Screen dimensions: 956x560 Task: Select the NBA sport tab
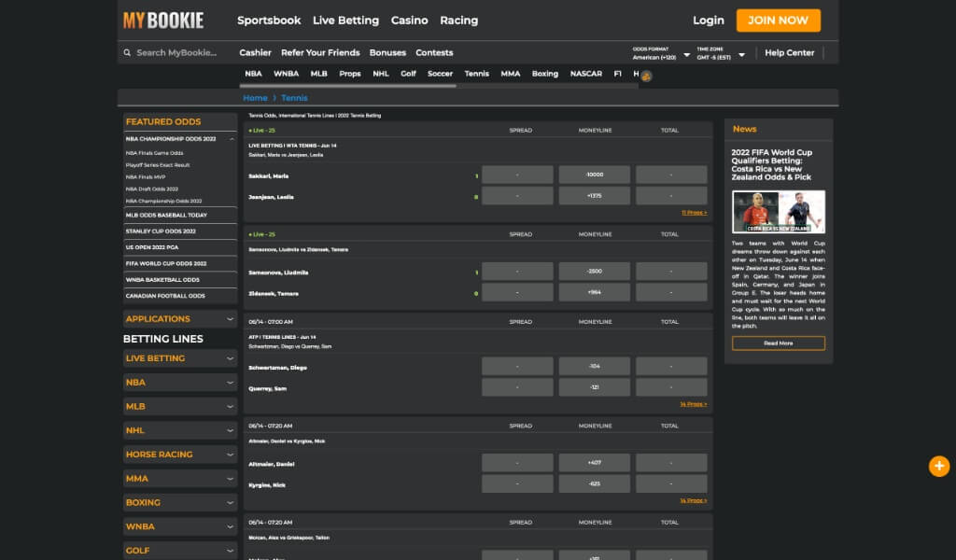coord(253,74)
